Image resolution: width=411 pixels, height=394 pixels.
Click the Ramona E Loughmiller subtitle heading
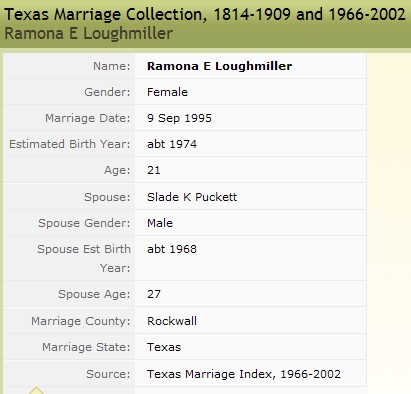88,34
